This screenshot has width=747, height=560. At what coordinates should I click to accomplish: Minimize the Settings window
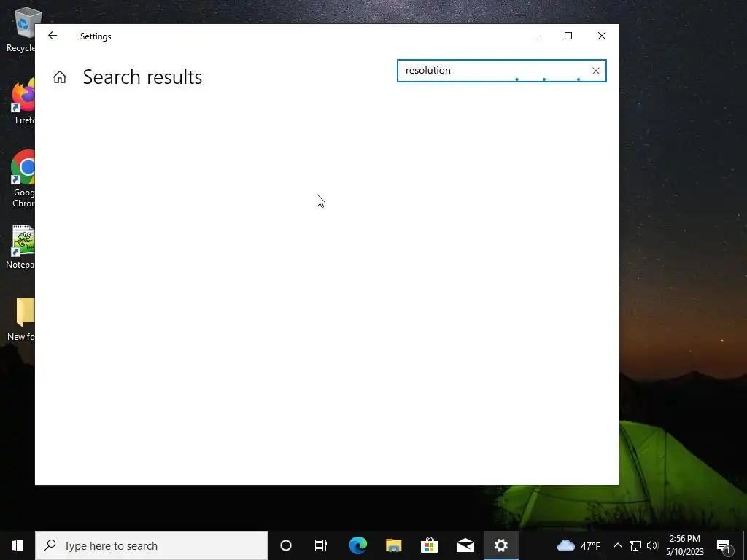click(535, 36)
